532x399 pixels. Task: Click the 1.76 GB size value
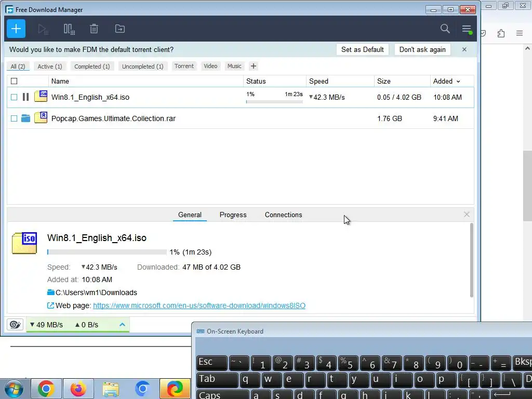point(390,118)
